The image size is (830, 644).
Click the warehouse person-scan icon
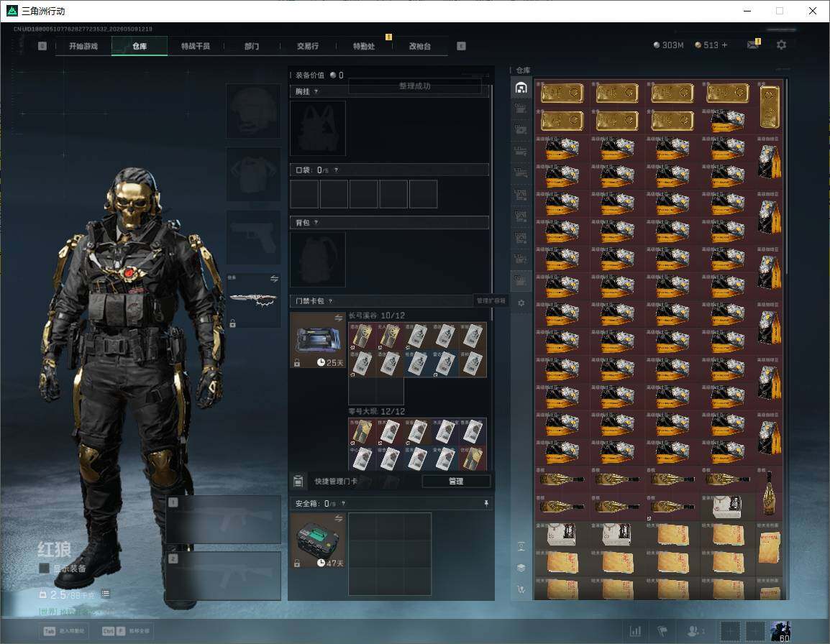pyautogui.click(x=521, y=547)
